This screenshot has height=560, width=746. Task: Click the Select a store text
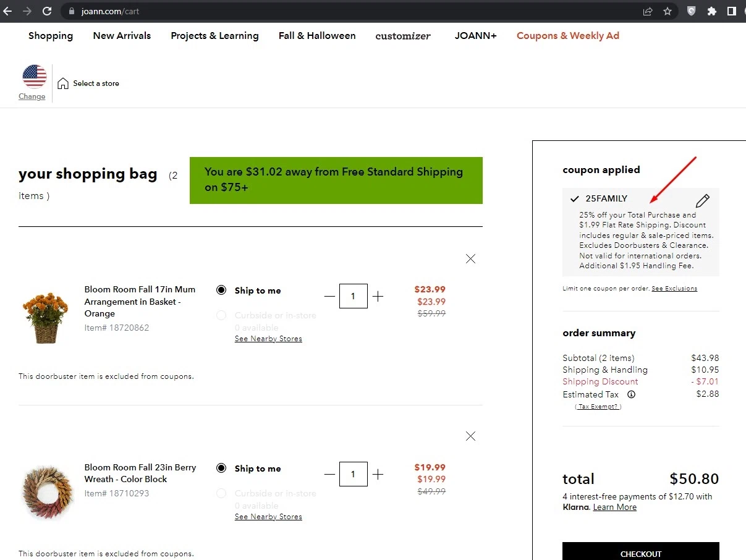[96, 83]
